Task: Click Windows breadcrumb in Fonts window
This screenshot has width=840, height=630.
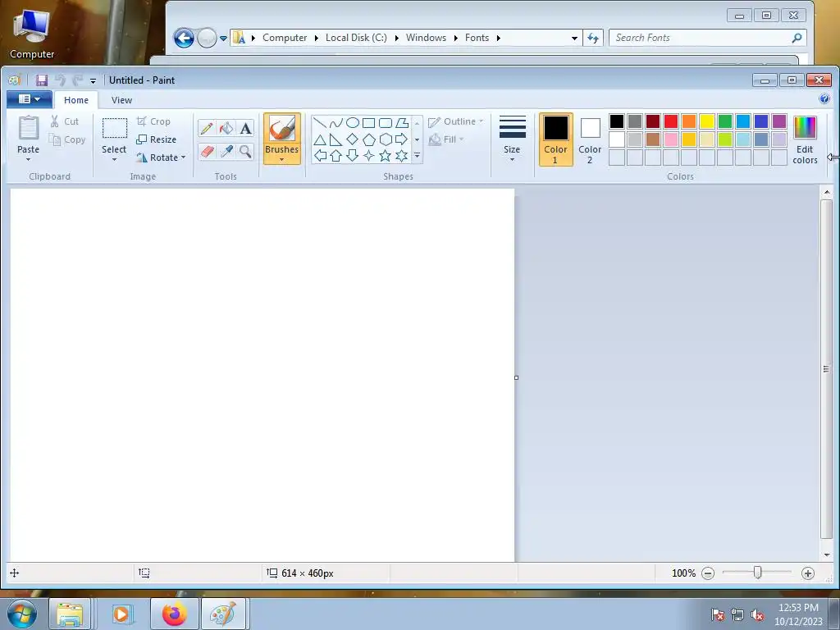Action: tap(426, 38)
